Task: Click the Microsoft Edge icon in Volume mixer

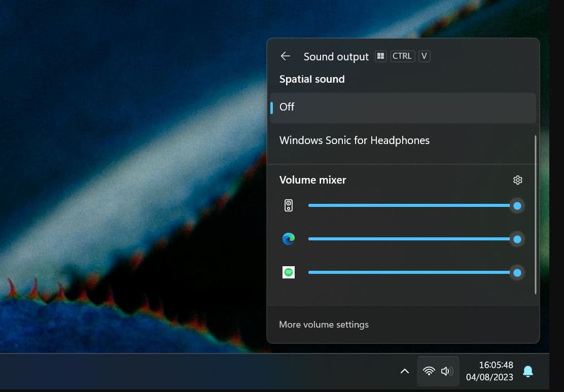Action: [x=288, y=239]
